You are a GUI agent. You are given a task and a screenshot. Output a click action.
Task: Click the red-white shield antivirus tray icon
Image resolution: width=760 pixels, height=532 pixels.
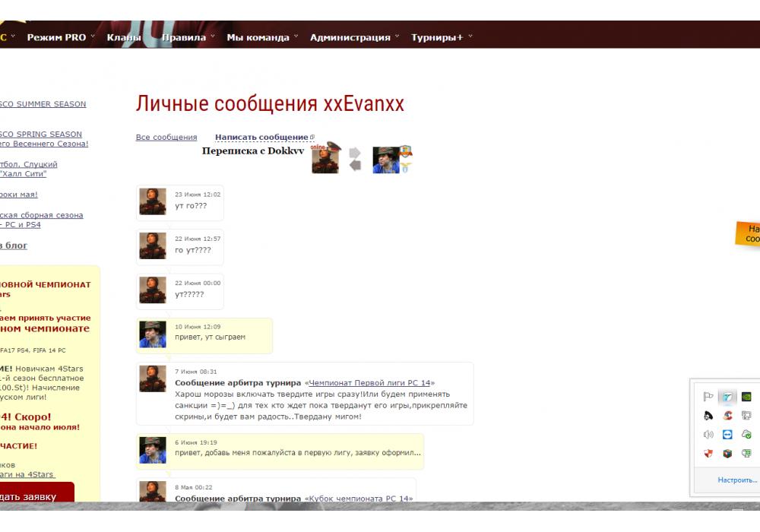click(x=708, y=454)
